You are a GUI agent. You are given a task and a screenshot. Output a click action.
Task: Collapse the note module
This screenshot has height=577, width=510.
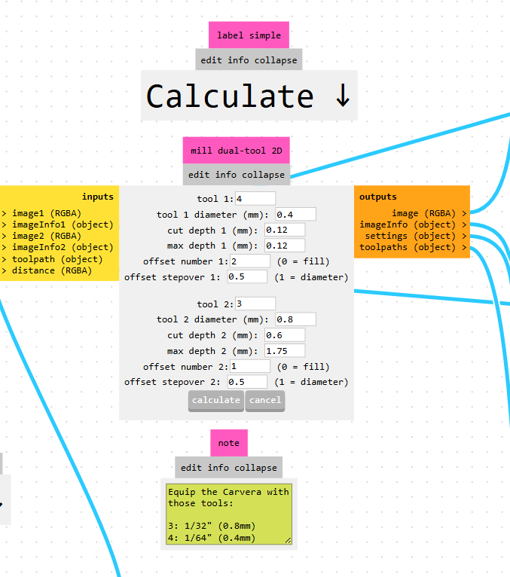[256, 468]
